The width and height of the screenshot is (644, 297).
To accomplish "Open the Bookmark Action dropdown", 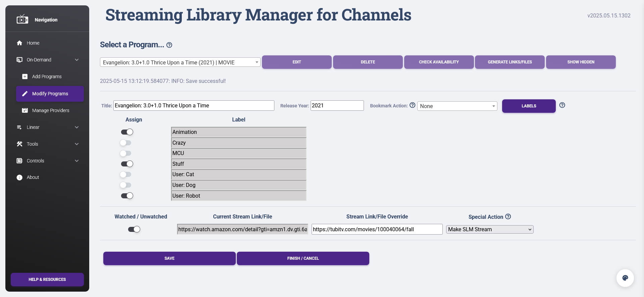I will (457, 106).
